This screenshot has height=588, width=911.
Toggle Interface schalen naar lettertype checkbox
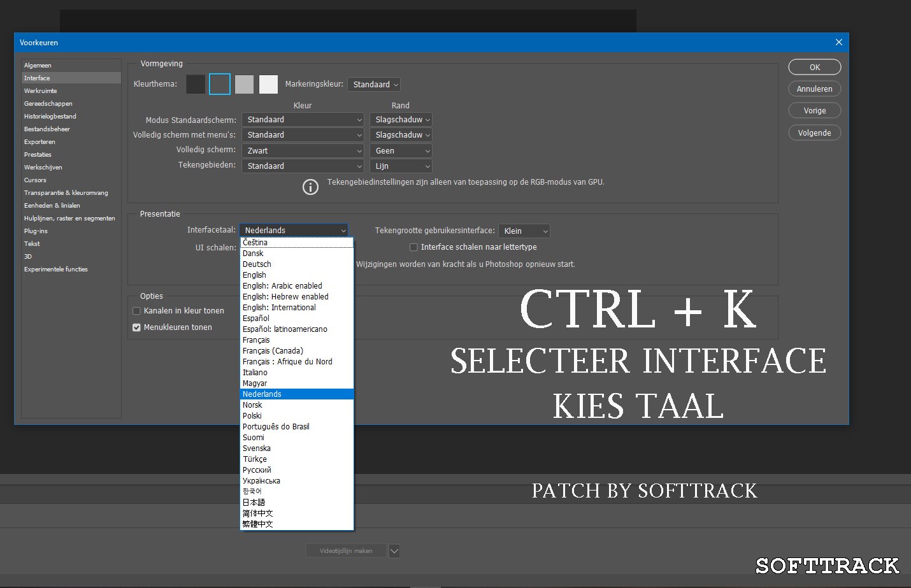tap(413, 247)
